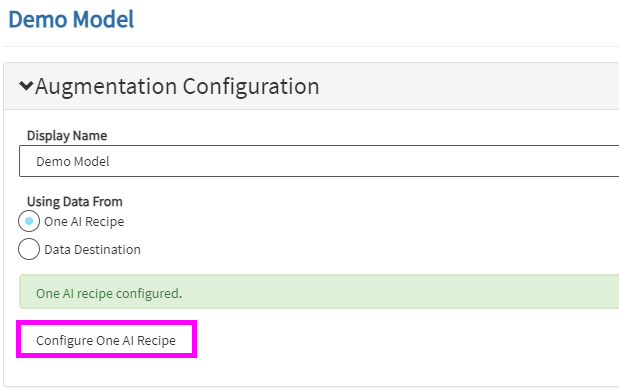Click the One AI Recipe label text
Image resolution: width=619 pixels, height=389 pixels.
84,222
